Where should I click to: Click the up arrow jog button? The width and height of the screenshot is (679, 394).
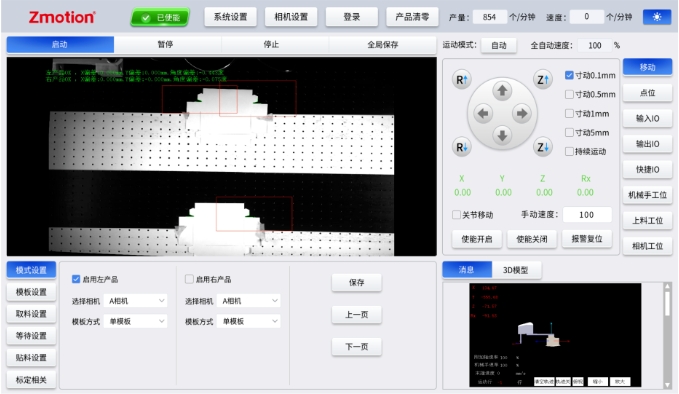(x=502, y=91)
